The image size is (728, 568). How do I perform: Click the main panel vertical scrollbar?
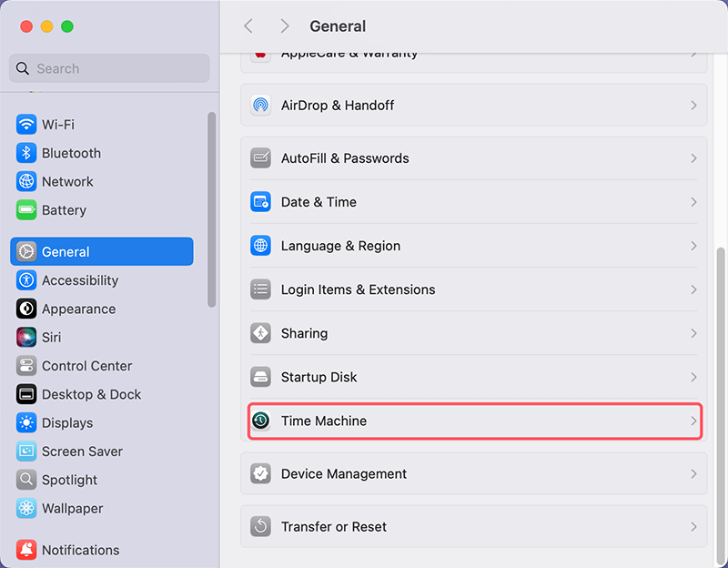point(722,401)
